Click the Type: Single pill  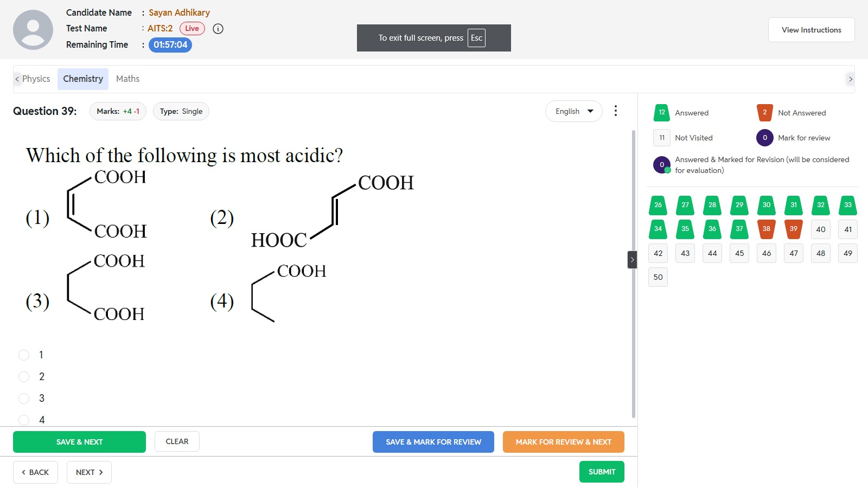pos(181,111)
